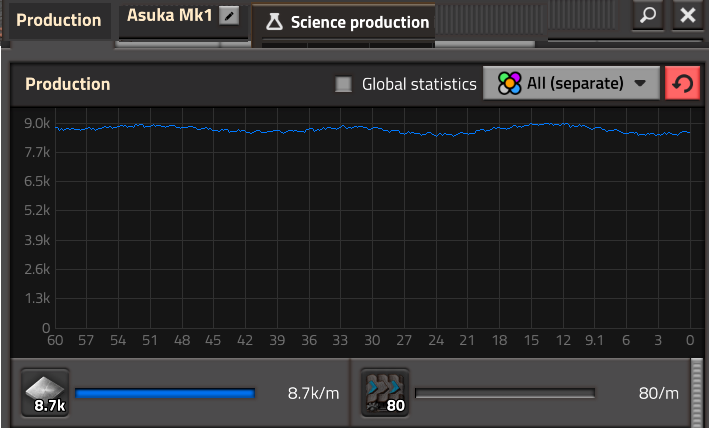Switch to the Production tab

[58, 20]
